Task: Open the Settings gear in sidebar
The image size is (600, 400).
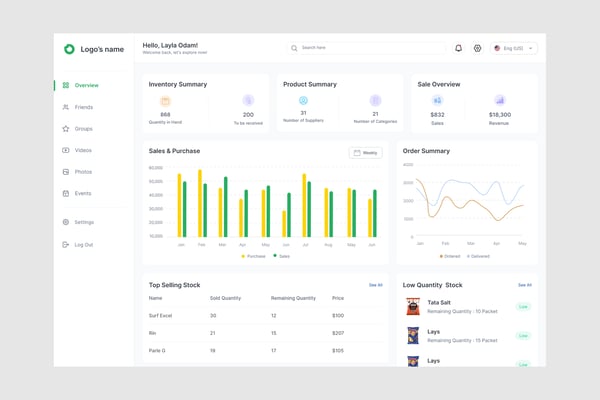Action: [x=66, y=222]
